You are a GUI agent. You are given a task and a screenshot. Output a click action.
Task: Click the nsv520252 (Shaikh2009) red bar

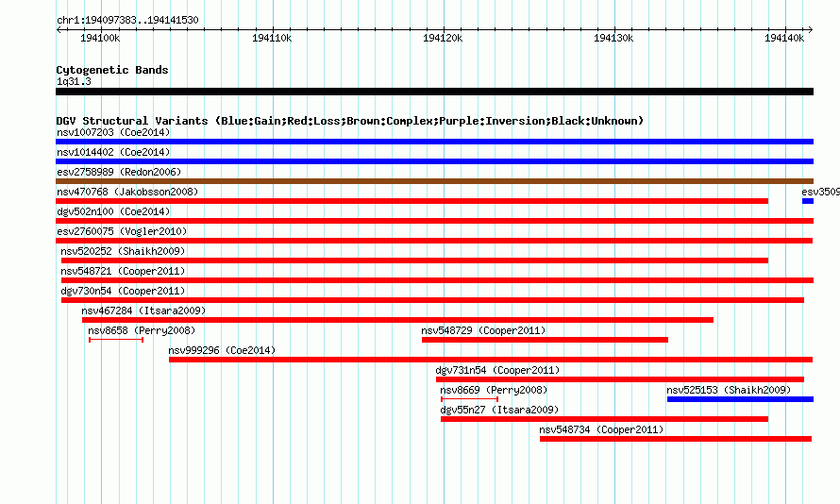414,260
